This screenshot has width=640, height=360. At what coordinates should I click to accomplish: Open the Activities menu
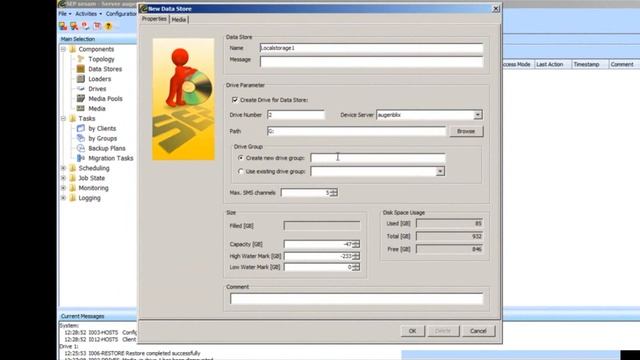click(88, 13)
